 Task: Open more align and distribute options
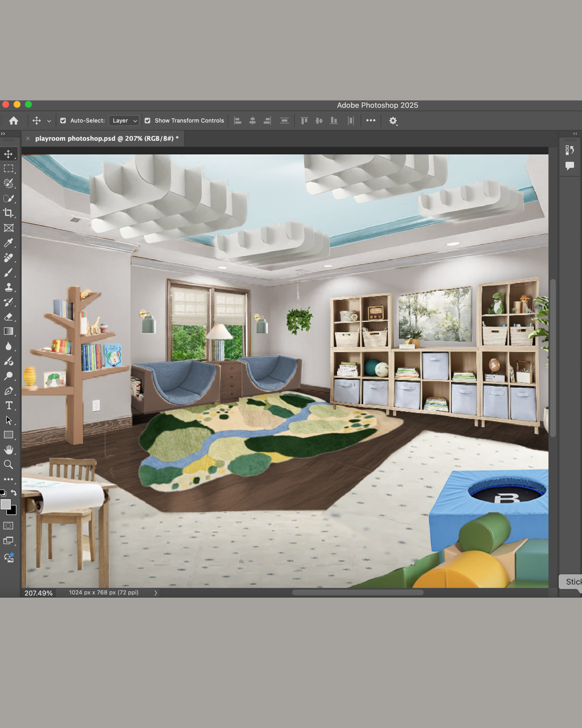click(x=370, y=120)
